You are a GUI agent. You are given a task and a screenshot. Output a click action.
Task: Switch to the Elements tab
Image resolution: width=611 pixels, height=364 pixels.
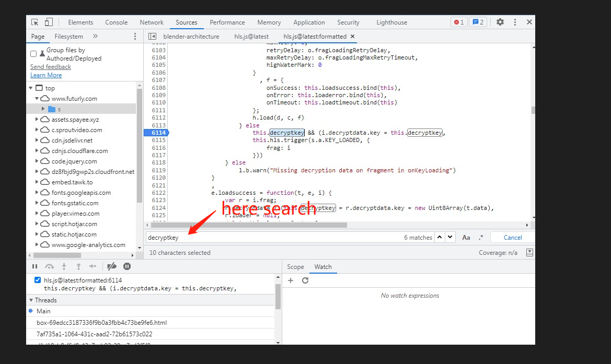pos(80,22)
